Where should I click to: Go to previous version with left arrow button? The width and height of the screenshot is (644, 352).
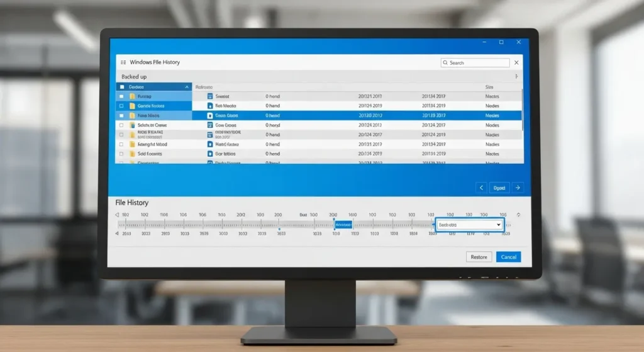481,188
